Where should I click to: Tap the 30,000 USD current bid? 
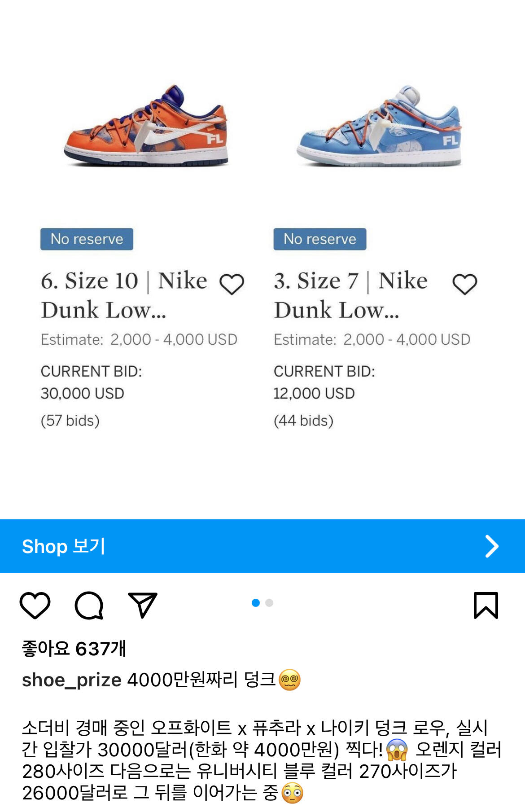click(83, 394)
